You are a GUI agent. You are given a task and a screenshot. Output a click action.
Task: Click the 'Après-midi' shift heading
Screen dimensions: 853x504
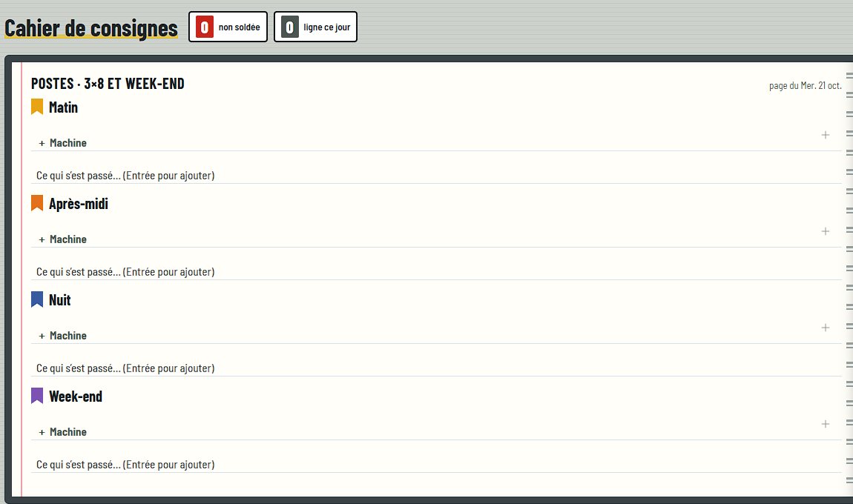pyautogui.click(x=79, y=203)
